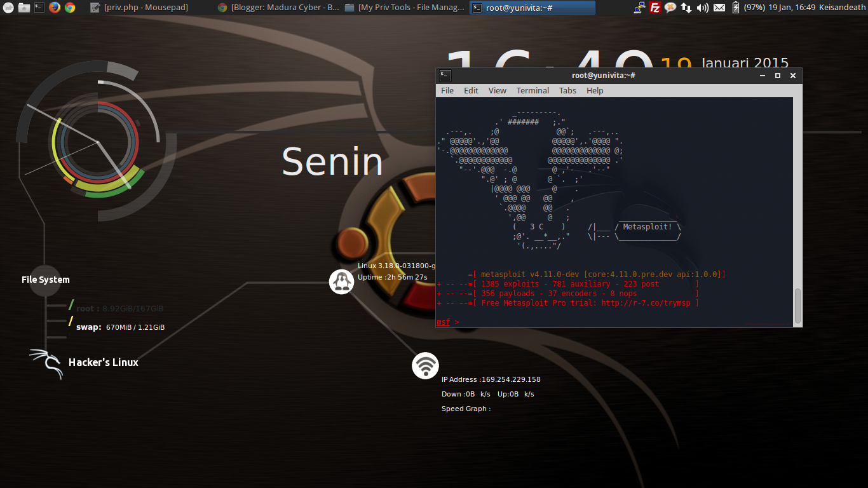Viewport: 868px width, 488px height.
Task: Click the terminal vertical scrollbar thumb
Action: pyautogui.click(x=797, y=306)
